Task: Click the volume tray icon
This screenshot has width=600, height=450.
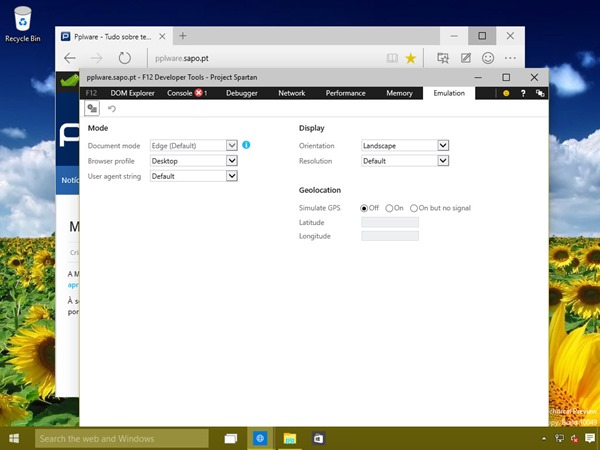Action: [x=574, y=439]
